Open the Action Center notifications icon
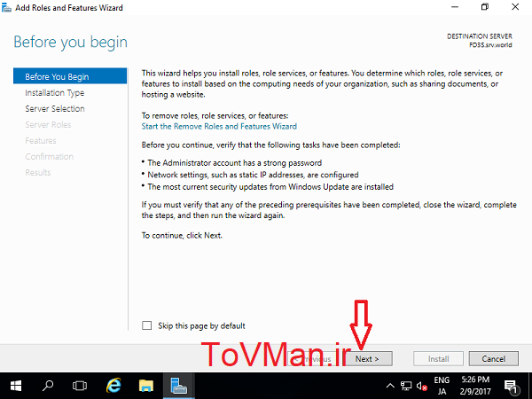This screenshot has height=399, width=532. (511, 386)
